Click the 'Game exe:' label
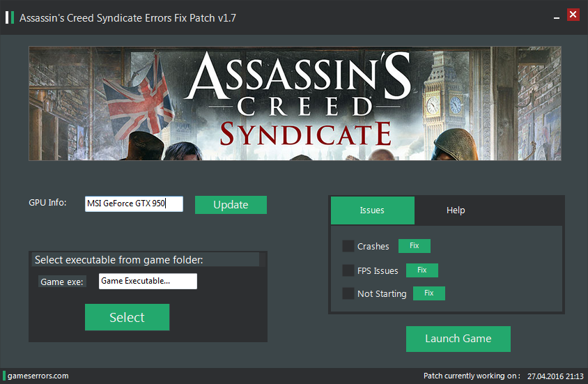The height and width of the screenshot is (384, 588). [62, 282]
